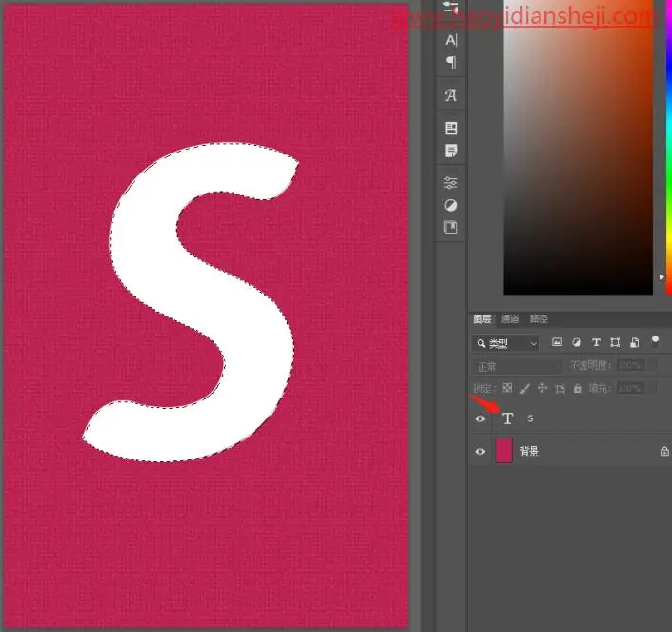The height and width of the screenshot is (632, 672).
Task: Click the background layer red thumbnail
Action: (503, 450)
